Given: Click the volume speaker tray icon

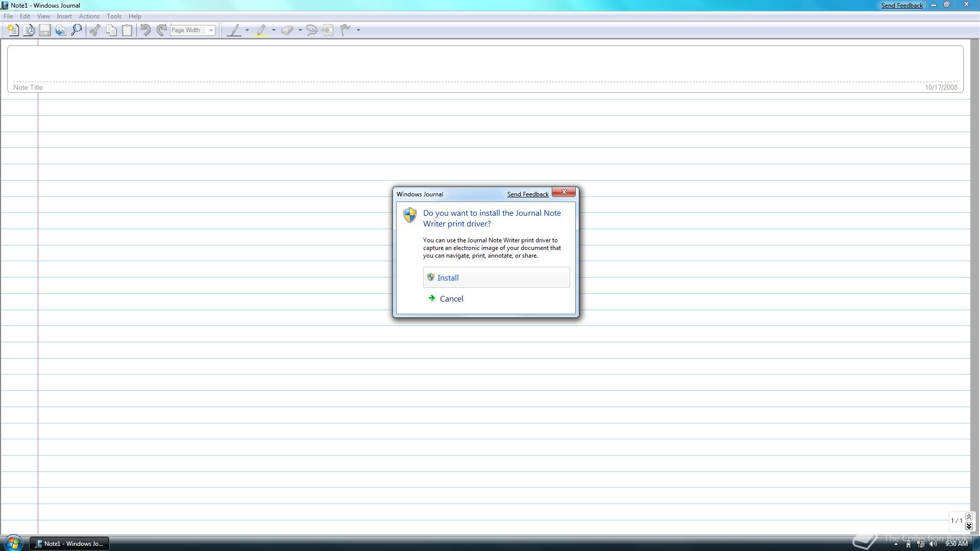Looking at the screenshot, I should 933,544.
